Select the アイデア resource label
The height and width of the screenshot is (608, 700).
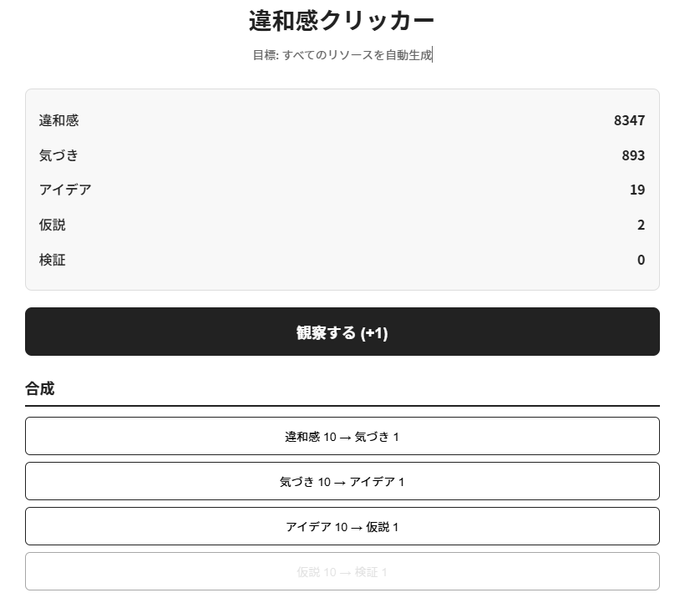pyautogui.click(x=65, y=190)
